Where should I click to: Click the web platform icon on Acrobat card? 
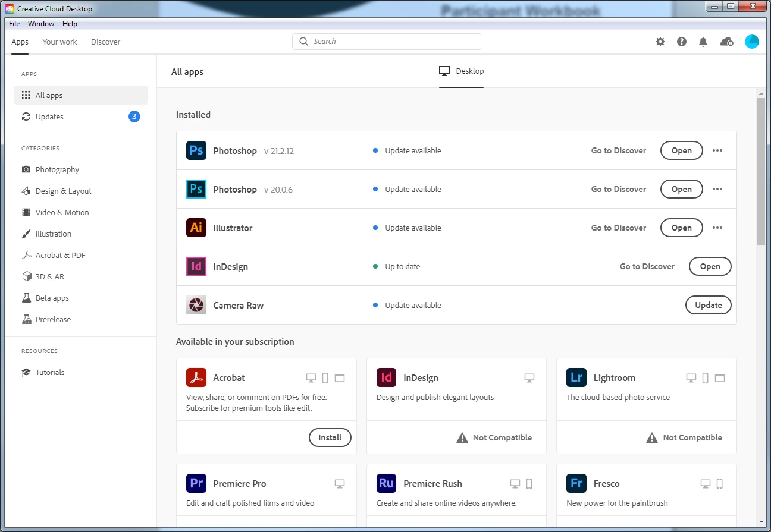click(x=340, y=377)
